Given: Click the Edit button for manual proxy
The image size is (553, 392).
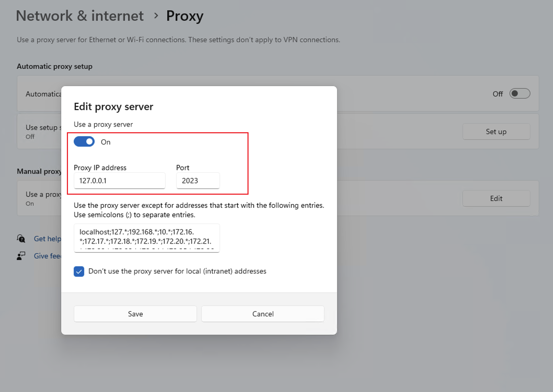Looking at the screenshot, I should pyautogui.click(x=496, y=198).
